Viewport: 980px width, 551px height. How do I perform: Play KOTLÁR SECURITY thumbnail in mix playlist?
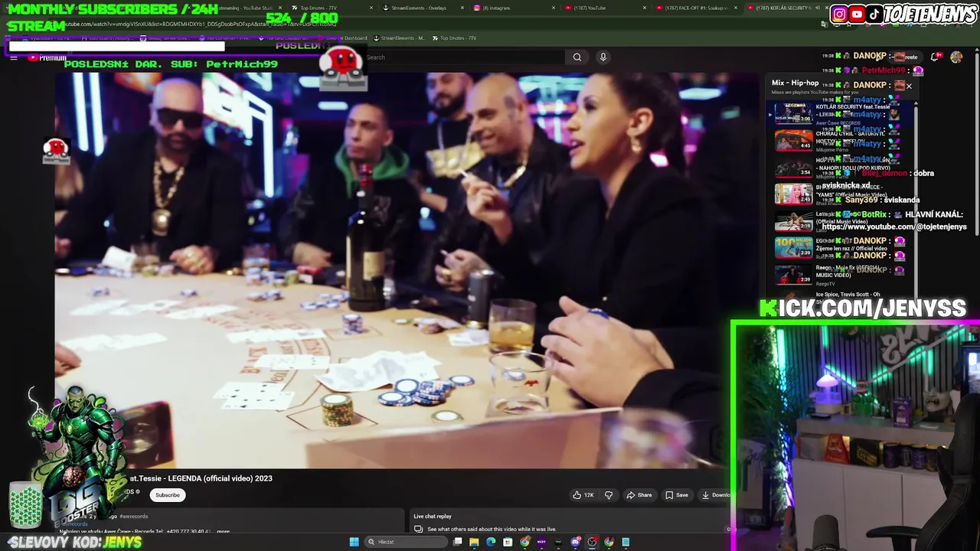(x=793, y=113)
